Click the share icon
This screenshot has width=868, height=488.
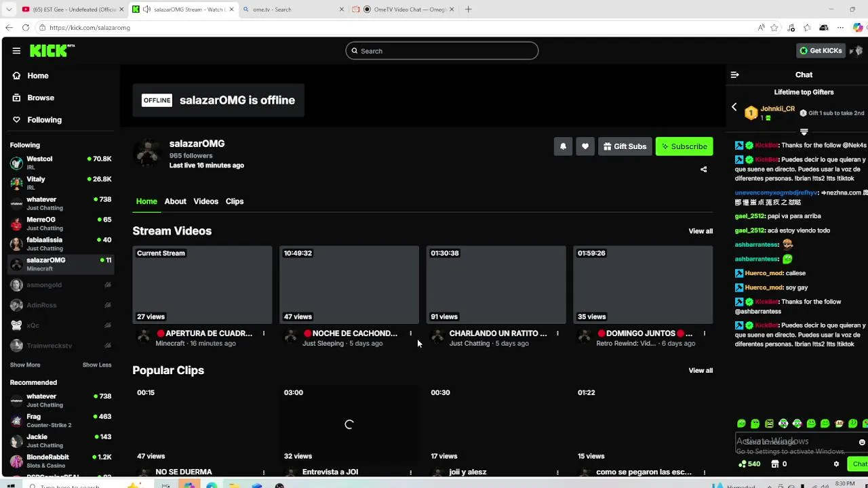click(703, 169)
